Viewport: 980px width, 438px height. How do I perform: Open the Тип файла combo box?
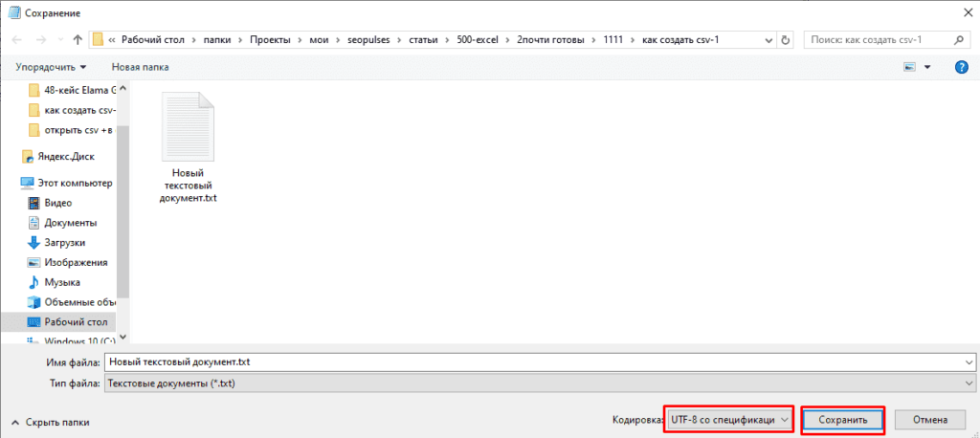tap(540, 383)
